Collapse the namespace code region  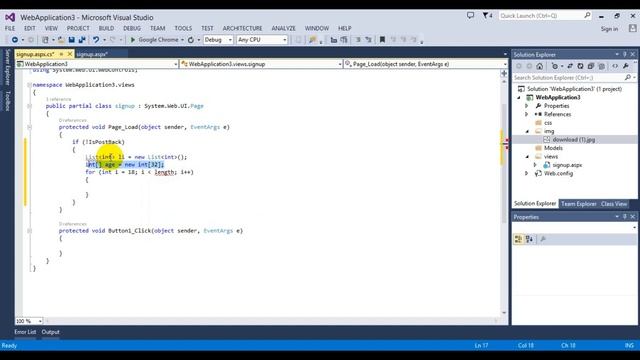pos(29,85)
